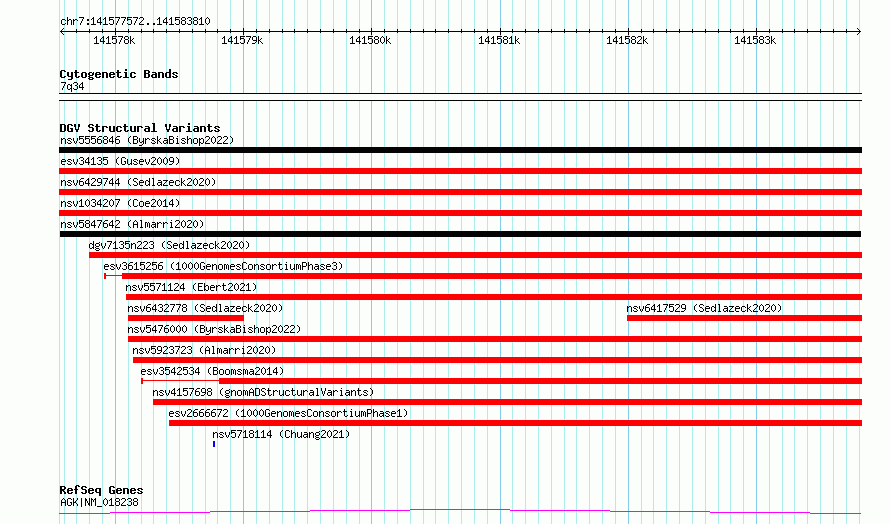
Task: Select the 7q34 band label
Action: pyautogui.click(x=72, y=86)
